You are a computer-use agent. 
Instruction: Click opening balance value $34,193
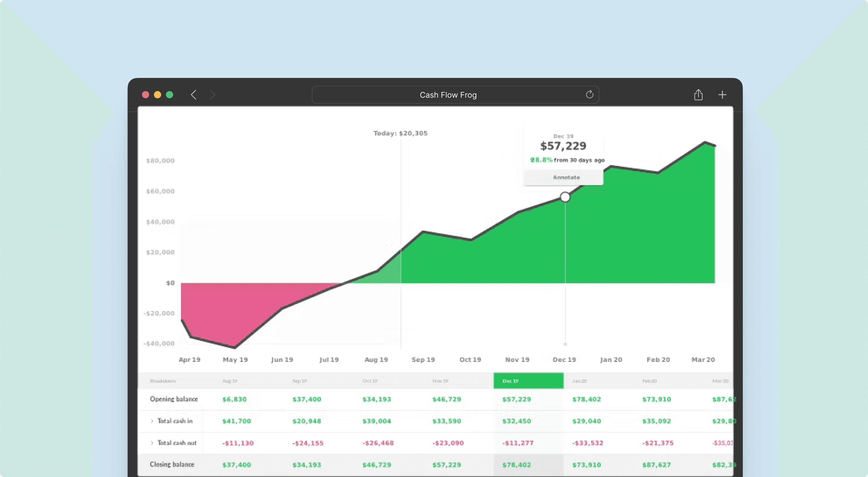click(377, 399)
